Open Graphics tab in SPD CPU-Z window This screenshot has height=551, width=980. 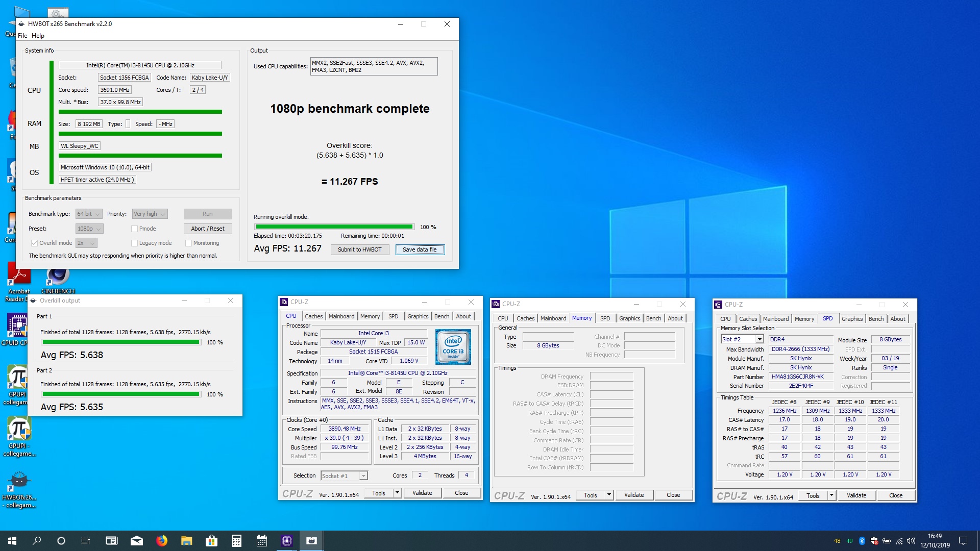[x=852, y=319]
